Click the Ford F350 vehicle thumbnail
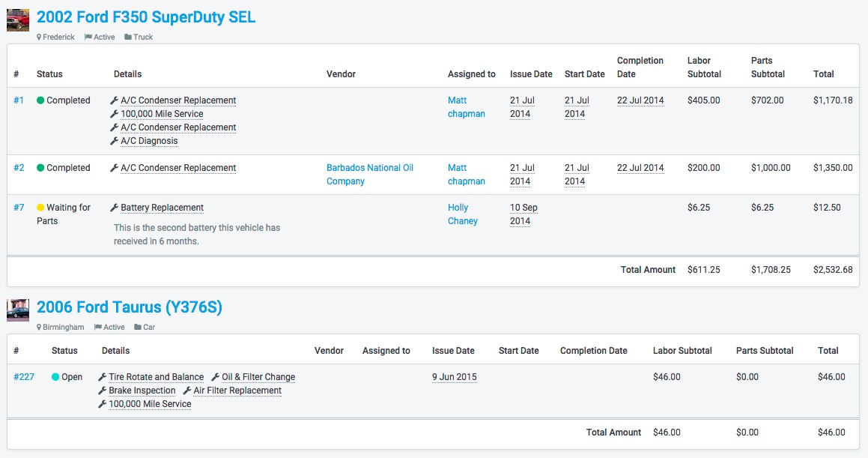Viewport: 868px width, 458px height. [18, 20]
